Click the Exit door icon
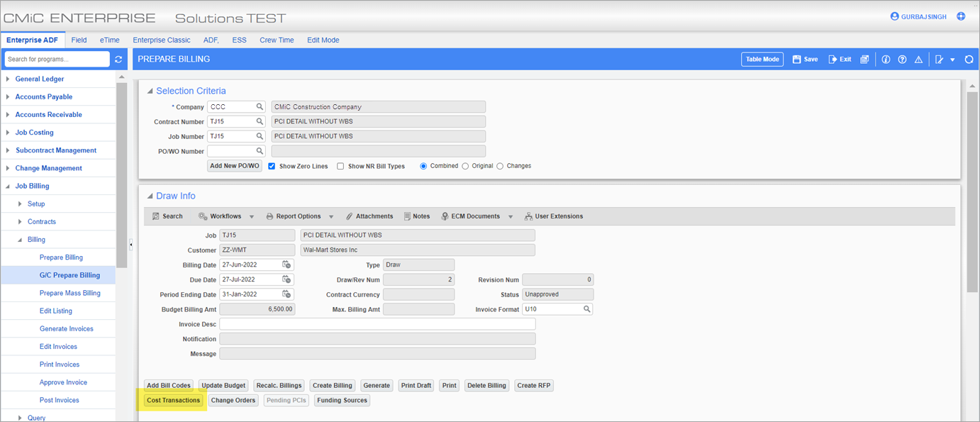The height and width of the screenshot is (422, 980). click(833, 60)
